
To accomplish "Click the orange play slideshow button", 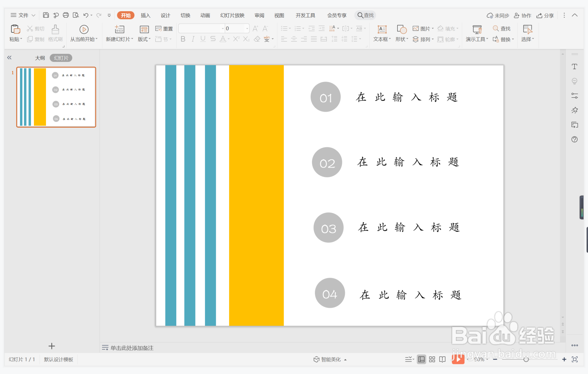I will tap(458, 359).
